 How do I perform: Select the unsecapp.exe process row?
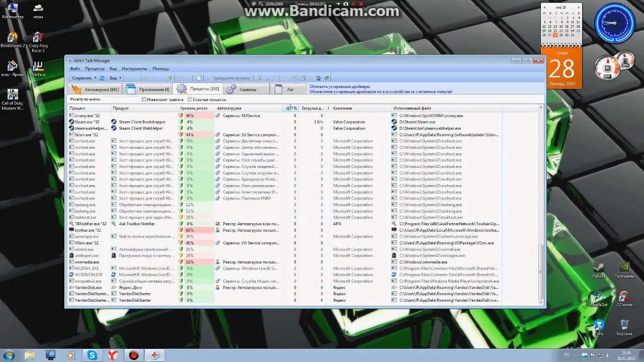(x=285, y=236)
